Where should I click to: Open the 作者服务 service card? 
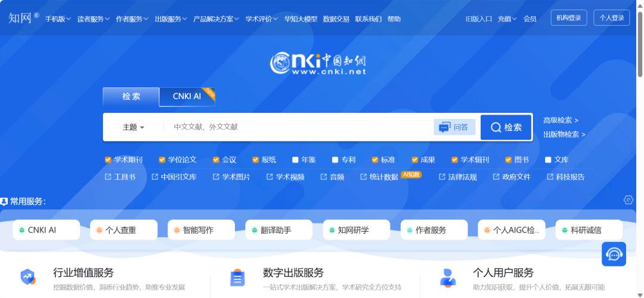(x=434, y=230)
